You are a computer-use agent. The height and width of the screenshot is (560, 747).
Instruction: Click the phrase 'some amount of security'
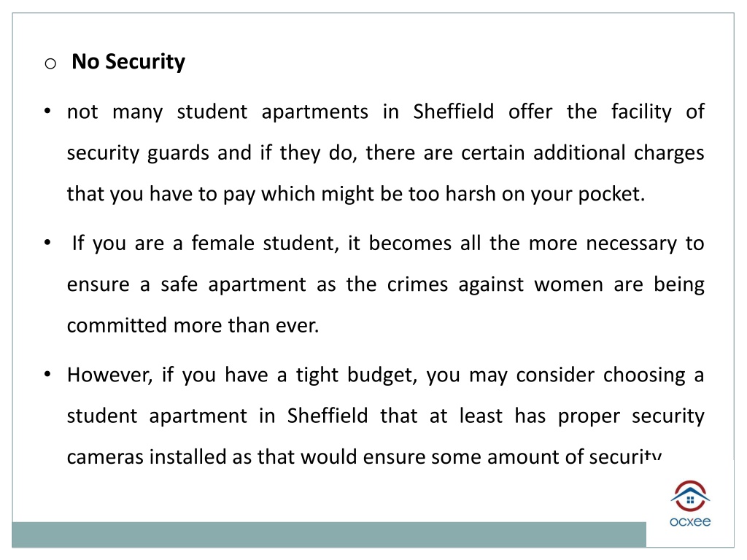click(546, 456)
